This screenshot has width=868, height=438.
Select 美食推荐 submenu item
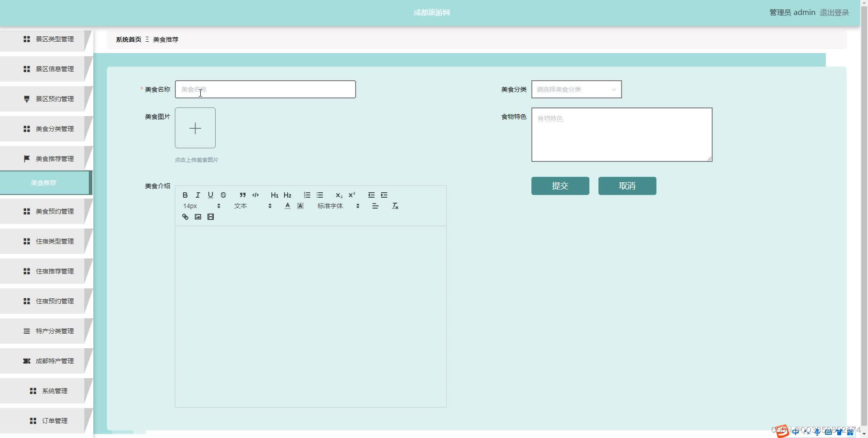[x=45, y=183]
